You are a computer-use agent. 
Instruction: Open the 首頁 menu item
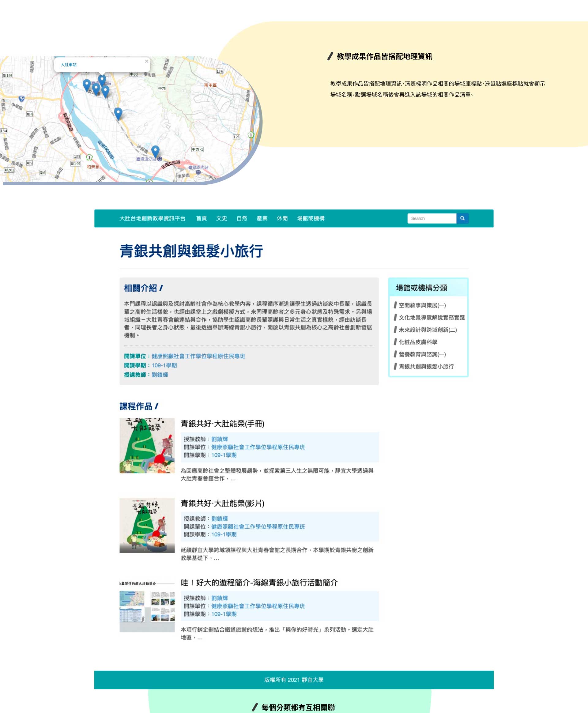click(x=201, y=218)
